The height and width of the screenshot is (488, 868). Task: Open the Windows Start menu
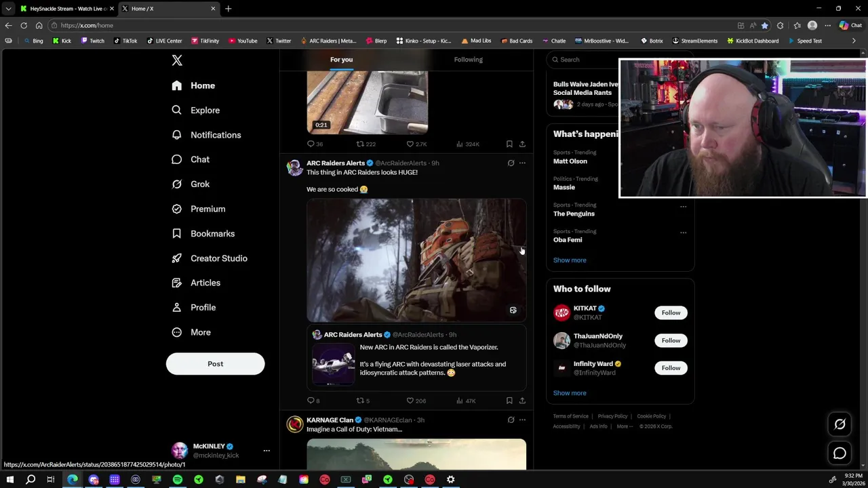tap(9, 480)
